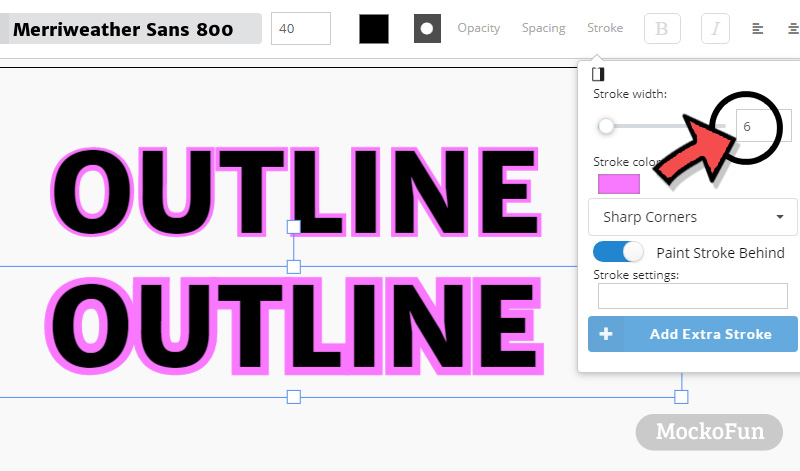Screen dimensions: 800x471
Task: Open the Opacity menu
Action: [x=479, y=28]
